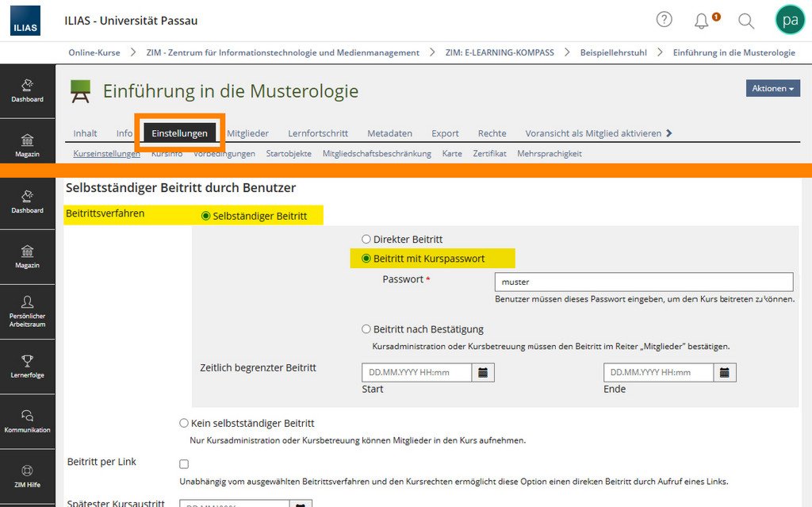Go to ZIM - Zentrum für Informationstechnologie breadcrumb
The width and height of the screenshot is (812, 507).
click(283, 52)
